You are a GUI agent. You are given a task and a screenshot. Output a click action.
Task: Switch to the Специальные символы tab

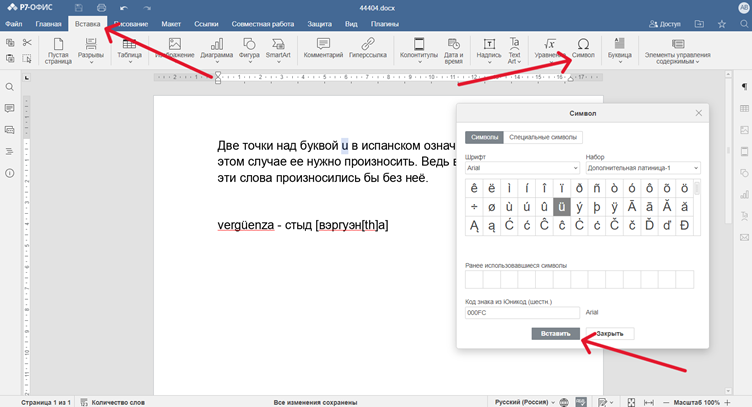tap(543, 137)
